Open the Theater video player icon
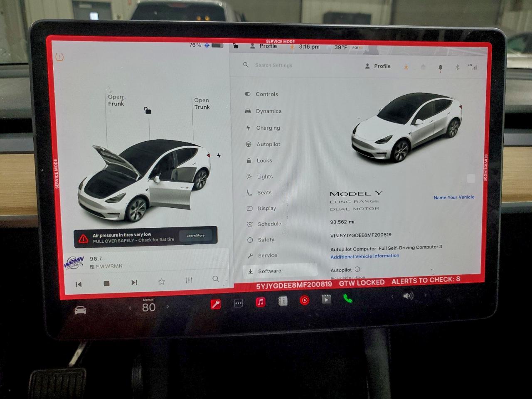Viewport: 532px width, 399px height. pyautogui.click(x=326, y=299)
